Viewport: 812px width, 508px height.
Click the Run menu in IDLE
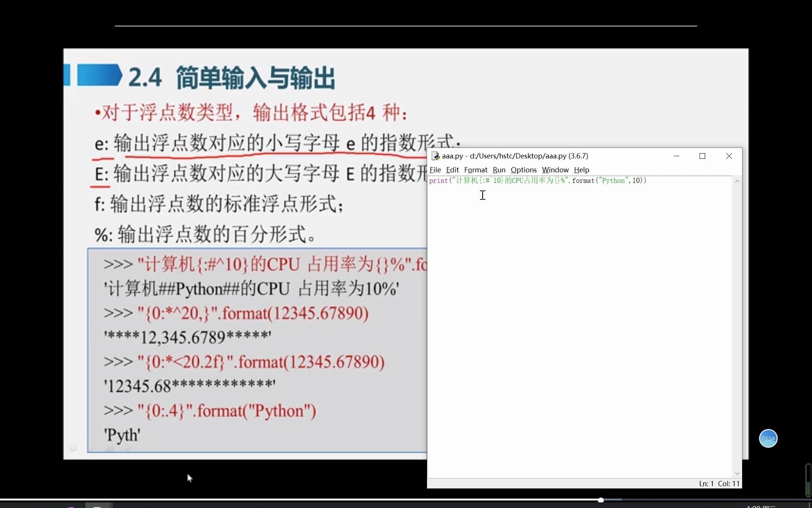(x=498, y=169)
